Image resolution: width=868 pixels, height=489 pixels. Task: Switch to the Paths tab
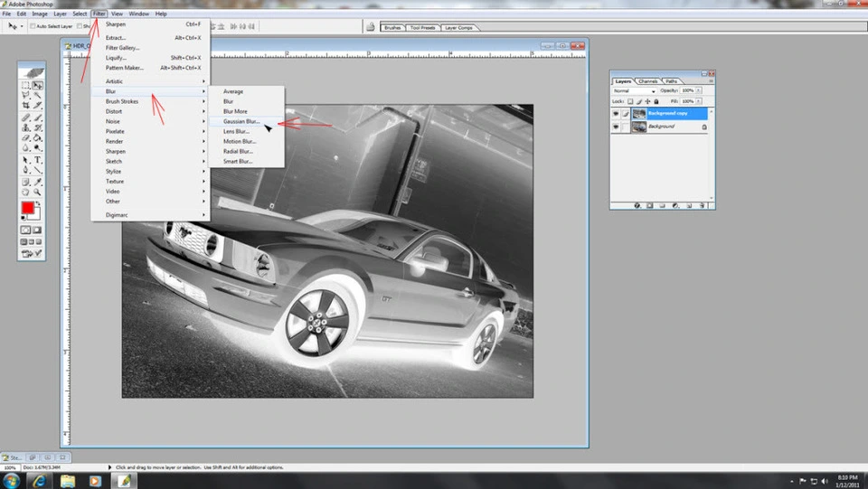coord(672,81)
